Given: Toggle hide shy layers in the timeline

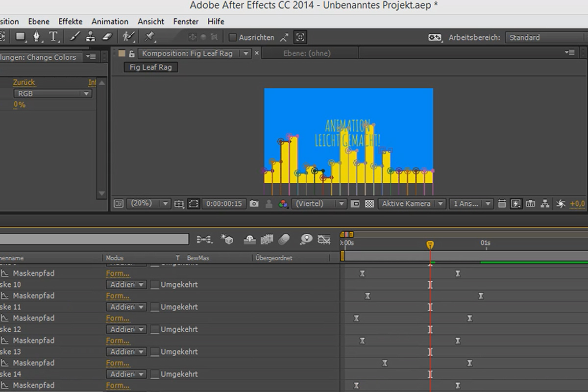Looking at the screenshot, I should click(x=250, y=239).
